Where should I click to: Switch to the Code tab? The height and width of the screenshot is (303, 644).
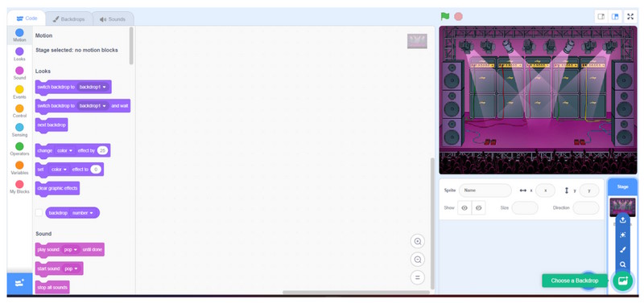click(x=27, y=18)
